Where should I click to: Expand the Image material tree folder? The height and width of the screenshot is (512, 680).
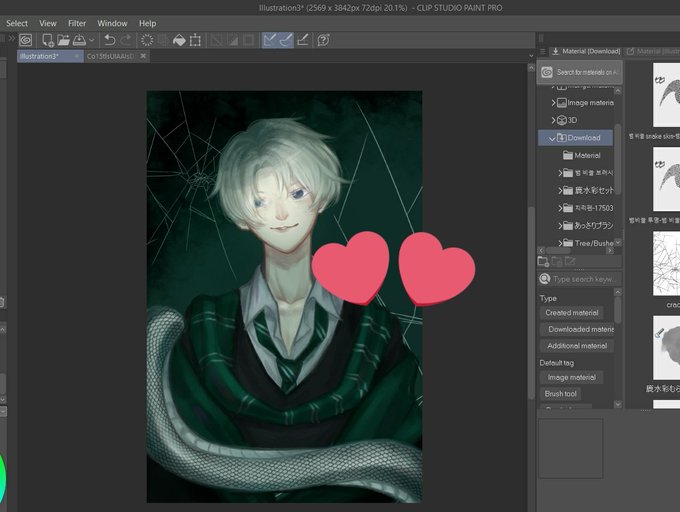click(x=553, y=103)
